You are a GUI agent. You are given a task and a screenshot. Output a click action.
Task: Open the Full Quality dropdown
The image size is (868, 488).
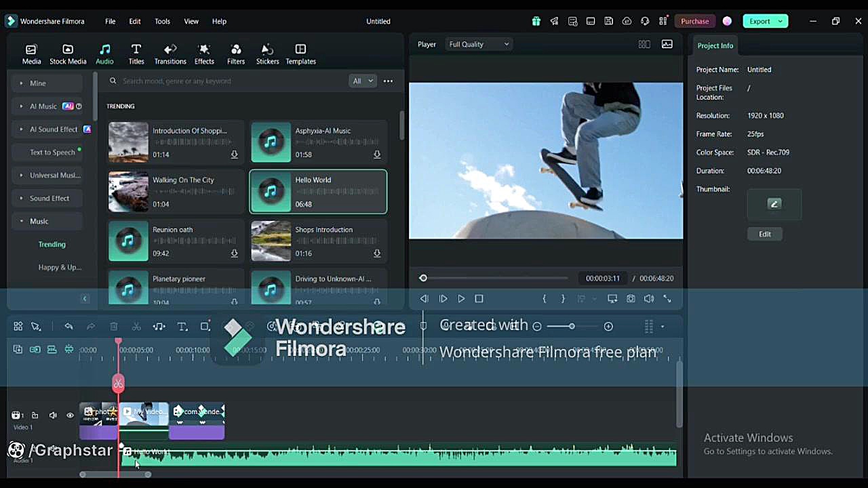click(479, 44)
